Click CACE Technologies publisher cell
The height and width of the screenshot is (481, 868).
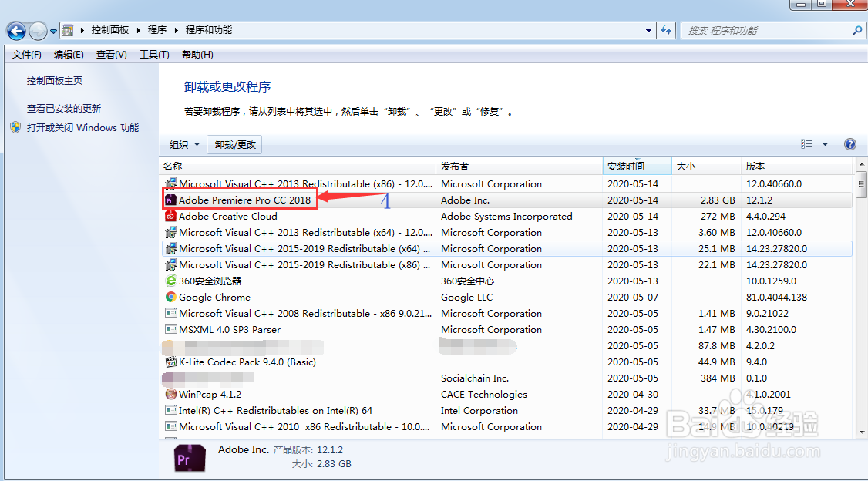coord(484,395)
